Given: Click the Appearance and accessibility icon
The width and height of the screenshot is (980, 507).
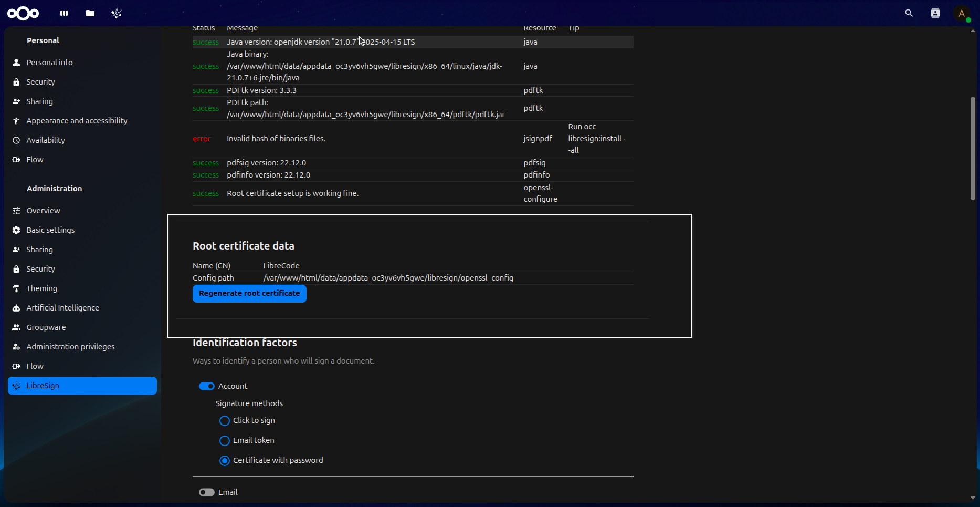Looking at the screenshot, I should click(x=16, y=121).
